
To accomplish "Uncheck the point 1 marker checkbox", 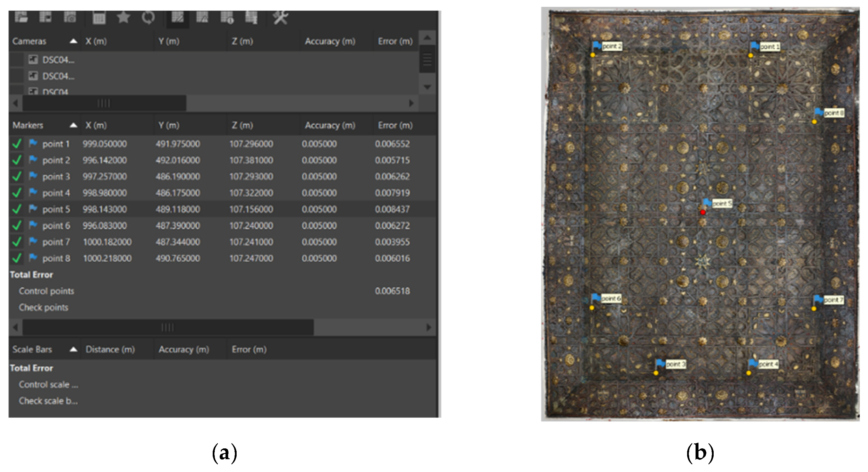I will pos(17,144).
